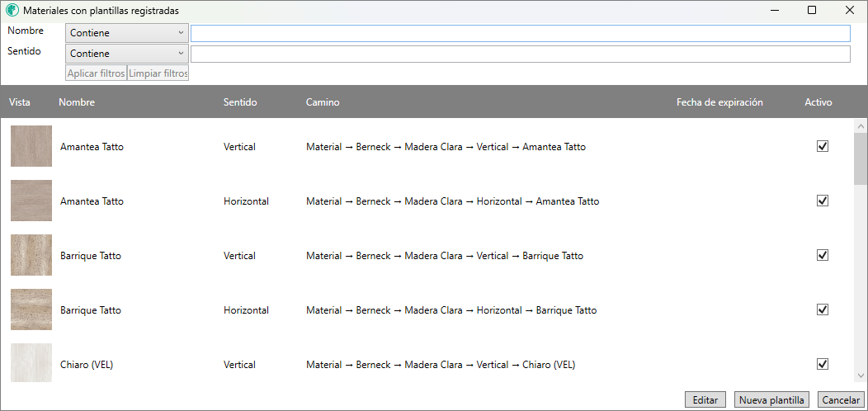868x411 pixels.
Task: Sort by the Nombre column header
Action: tap(77, 102)
